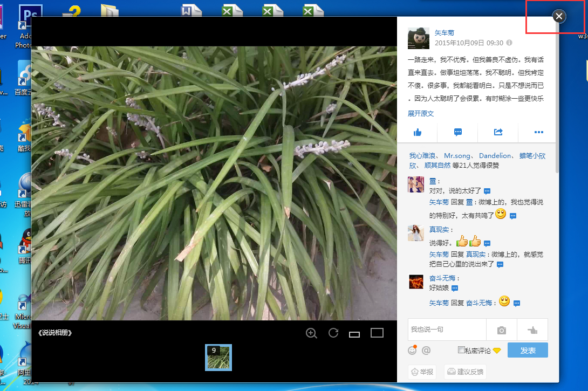Open the folder icon on the desktop
The width and height of the screenshot is (588, 391).
point(110,10)
